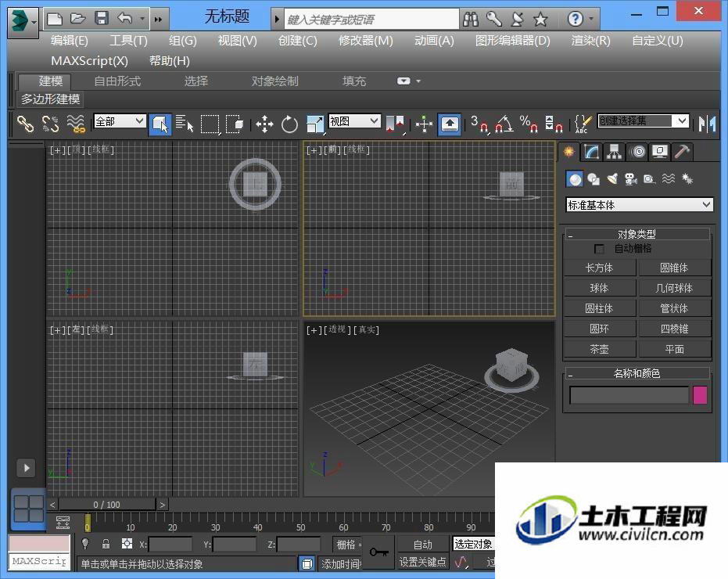Open the Create panel tab (sun icon)
Screen dimensions: 728x579
[x=568, y=152]
